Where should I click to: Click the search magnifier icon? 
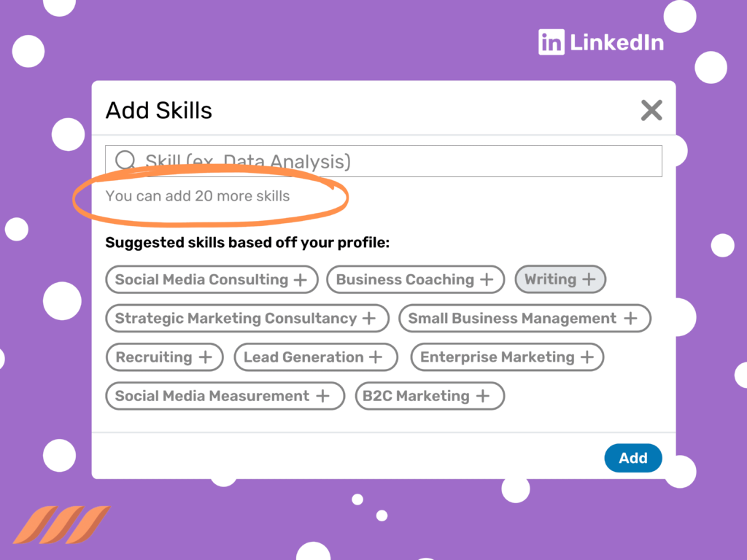click(x=125, y=159)
